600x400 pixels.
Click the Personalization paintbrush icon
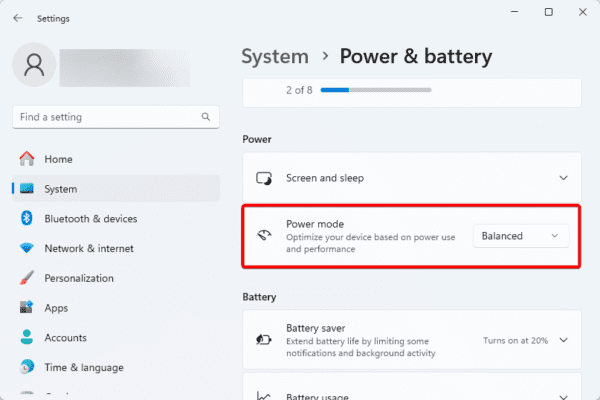26,279
